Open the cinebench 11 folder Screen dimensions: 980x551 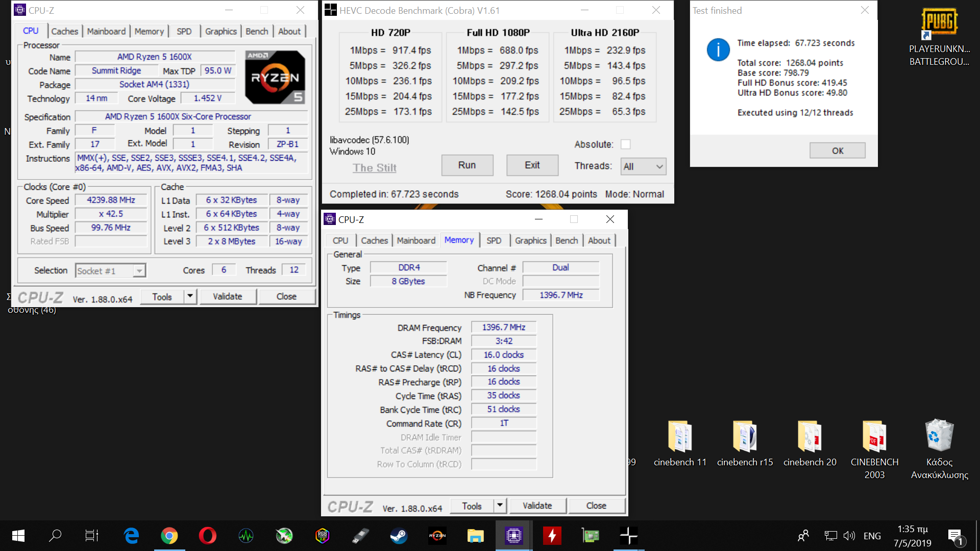680,443
